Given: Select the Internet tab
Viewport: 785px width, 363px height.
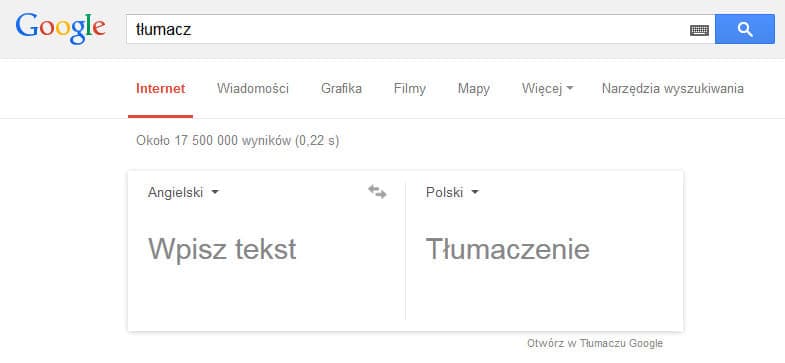Looking at the screenshot, I should 161,89.
